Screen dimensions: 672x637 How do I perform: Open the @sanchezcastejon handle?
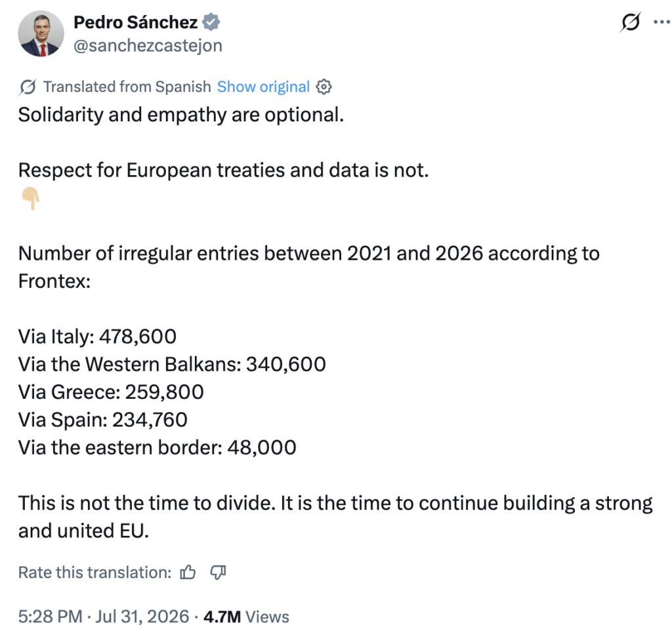coord(148,45)
